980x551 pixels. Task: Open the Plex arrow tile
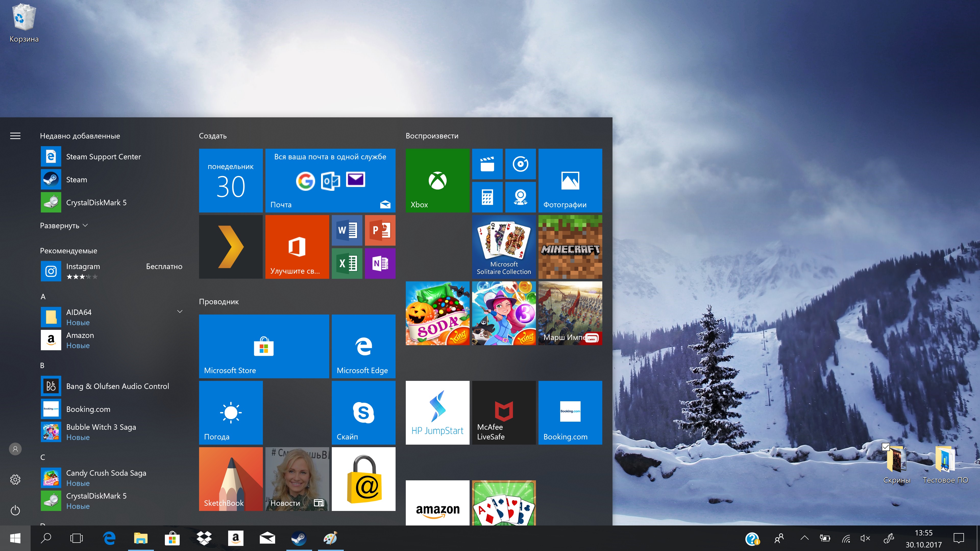(230, 247)
